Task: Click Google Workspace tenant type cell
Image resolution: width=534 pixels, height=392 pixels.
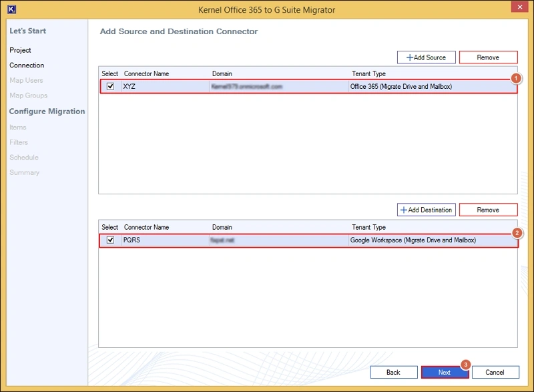Action: 413,240
